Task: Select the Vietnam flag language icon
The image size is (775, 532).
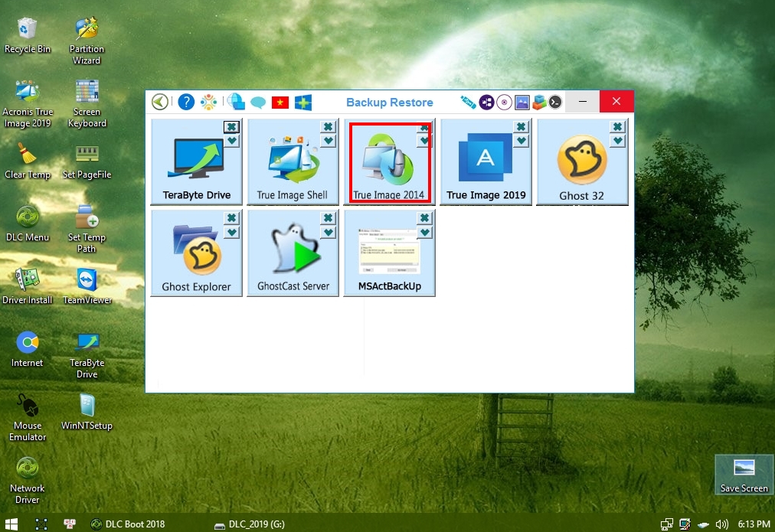Action: (x=280, y=103)
